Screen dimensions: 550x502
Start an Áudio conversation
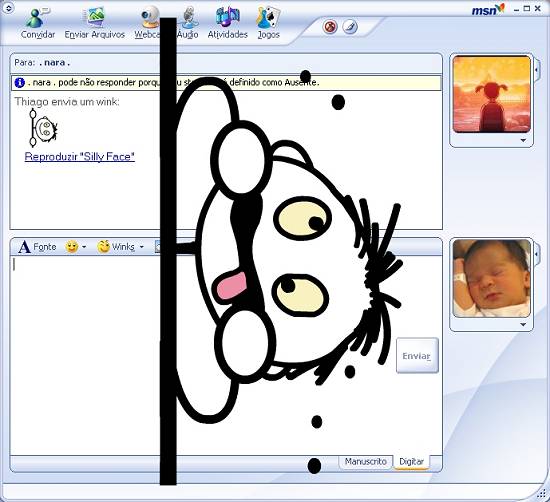click(x=188, y=23)
